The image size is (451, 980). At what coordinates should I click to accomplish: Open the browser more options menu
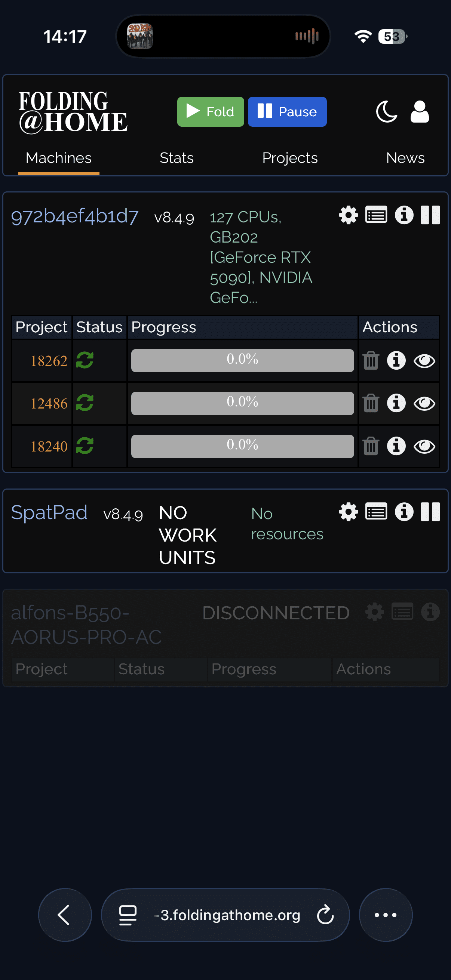coord(386,915)
